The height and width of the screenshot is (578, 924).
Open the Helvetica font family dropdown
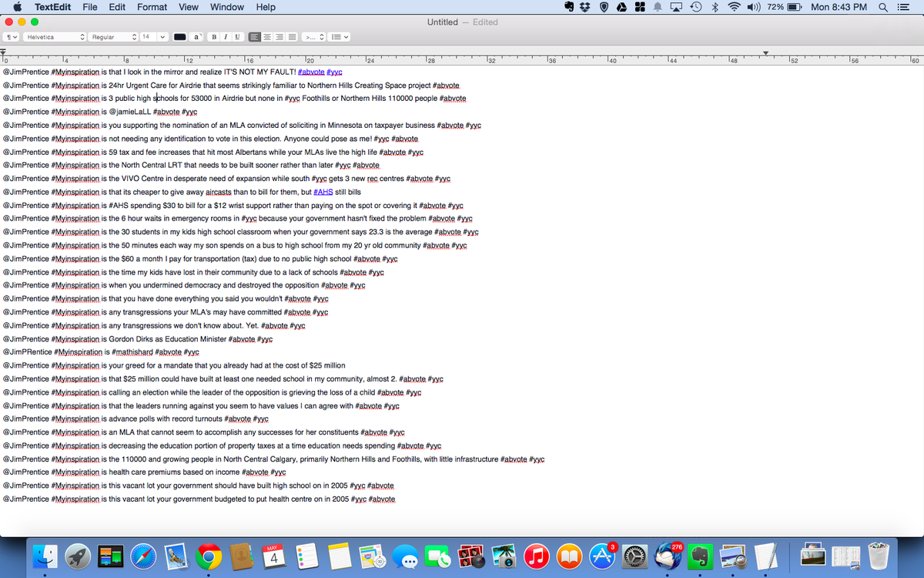tap(55, 37)
